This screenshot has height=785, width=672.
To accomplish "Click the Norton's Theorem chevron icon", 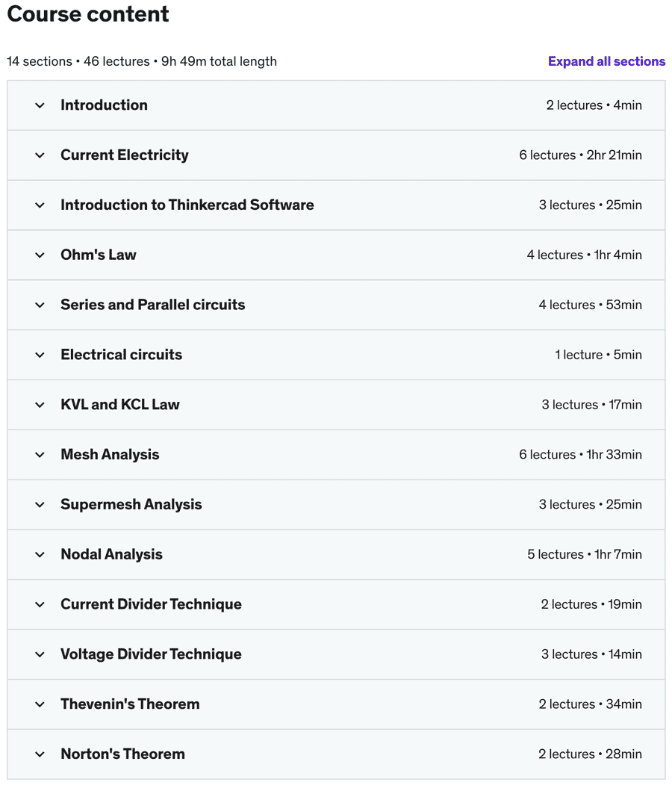I will pos(40,754).
